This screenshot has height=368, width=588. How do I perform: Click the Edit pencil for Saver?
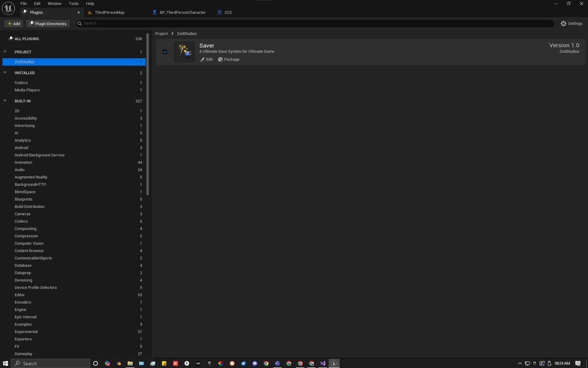click(x=206, y=59)
